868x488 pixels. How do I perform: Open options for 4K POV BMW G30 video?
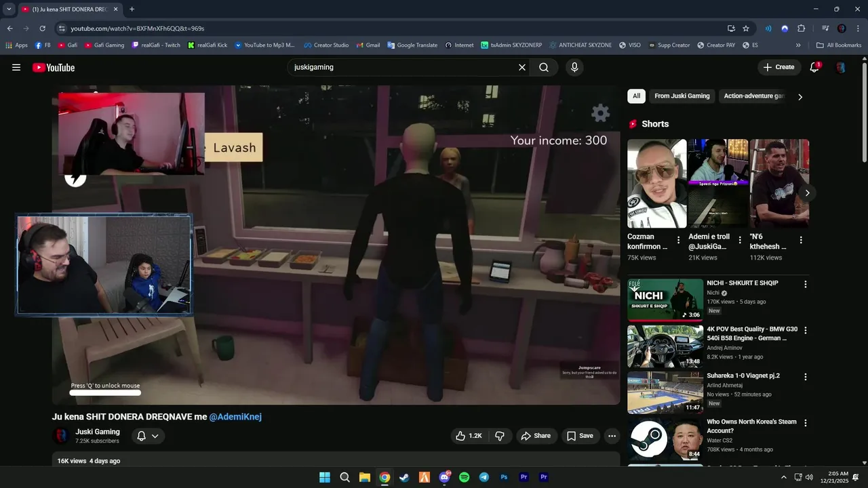click(x=806, y=331)
